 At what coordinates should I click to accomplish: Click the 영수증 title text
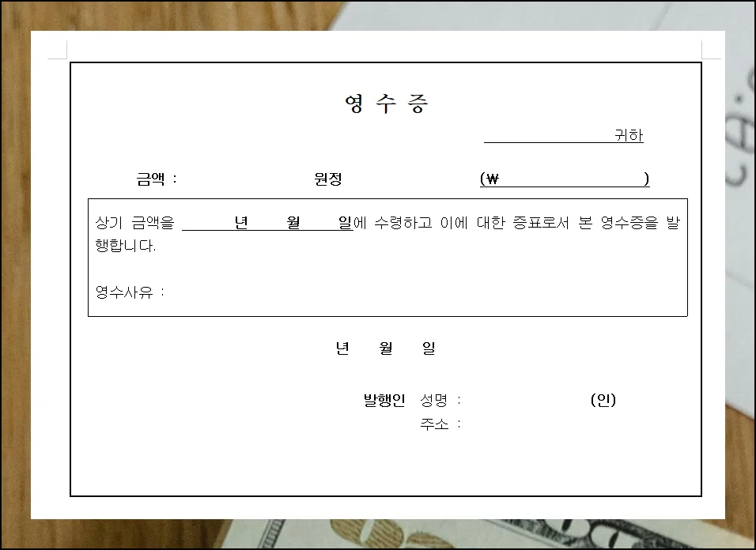pos(385,102)
